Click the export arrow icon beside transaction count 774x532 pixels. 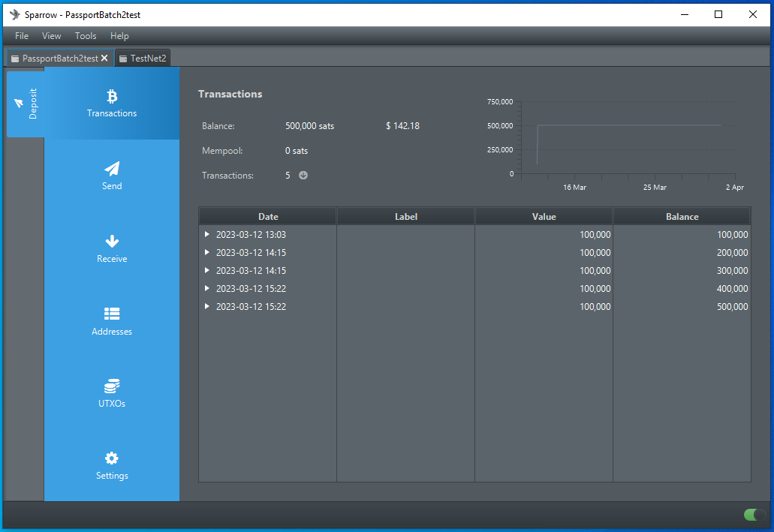click(303, 175)
